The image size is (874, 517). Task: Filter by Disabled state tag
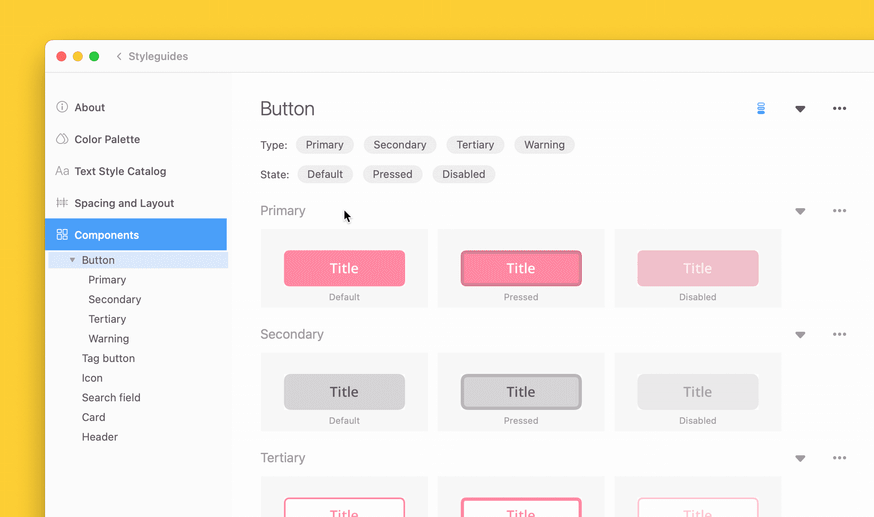[x=463, y=174]
